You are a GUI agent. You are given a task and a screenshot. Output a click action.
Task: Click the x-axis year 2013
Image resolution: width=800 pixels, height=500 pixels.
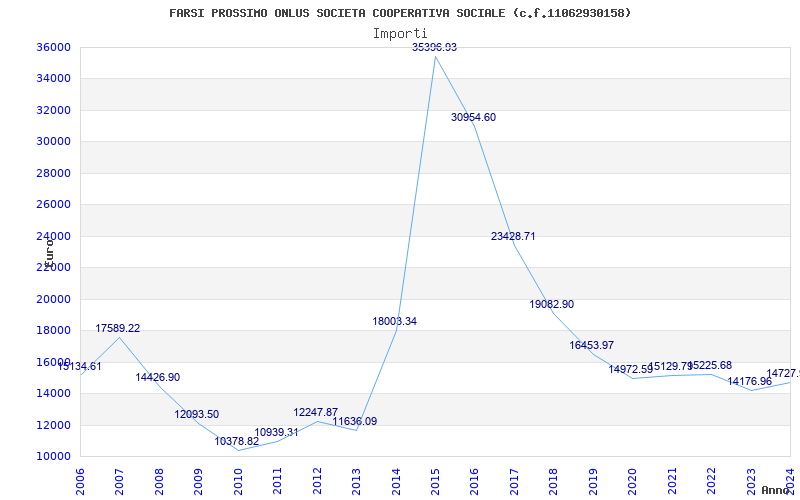coord(356,481)
